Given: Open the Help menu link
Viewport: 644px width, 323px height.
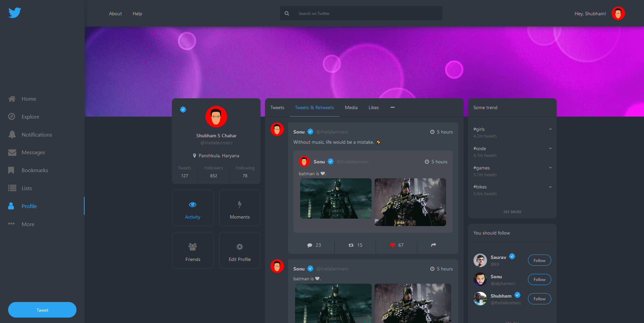Looking at the screenshot, I should click(x=137, y=14).
